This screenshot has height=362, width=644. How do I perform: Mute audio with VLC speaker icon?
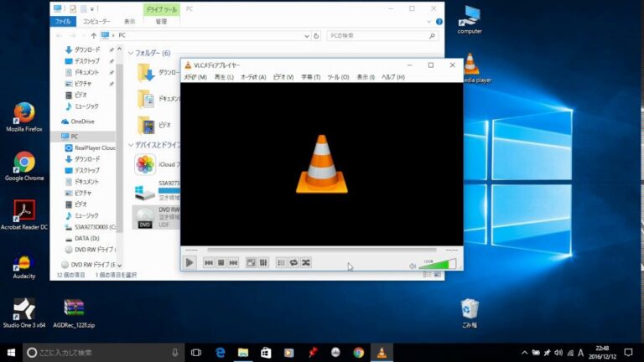(x=413, y=266)
